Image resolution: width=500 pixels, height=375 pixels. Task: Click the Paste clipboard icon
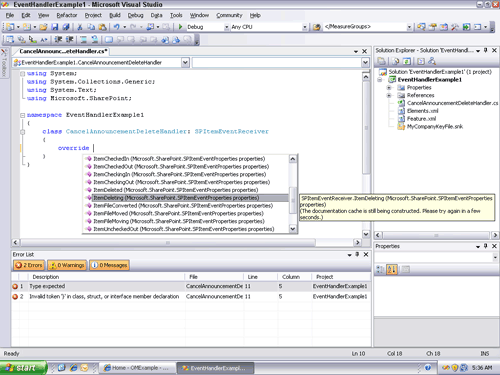point(103,27)
